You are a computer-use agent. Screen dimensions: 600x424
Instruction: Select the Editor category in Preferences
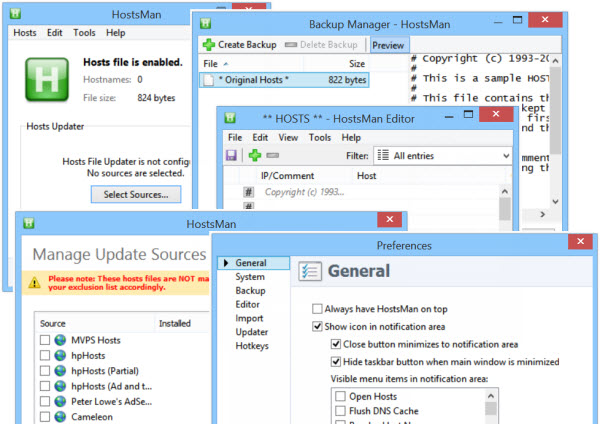[248, 304]
